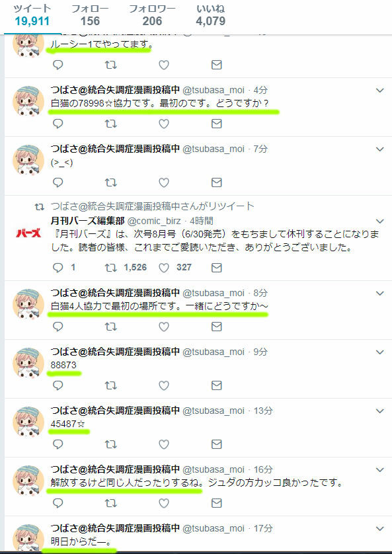This screenshot has height=554, width=392.
Task: Retweet the (>_<) tweet
Action: 110,182
